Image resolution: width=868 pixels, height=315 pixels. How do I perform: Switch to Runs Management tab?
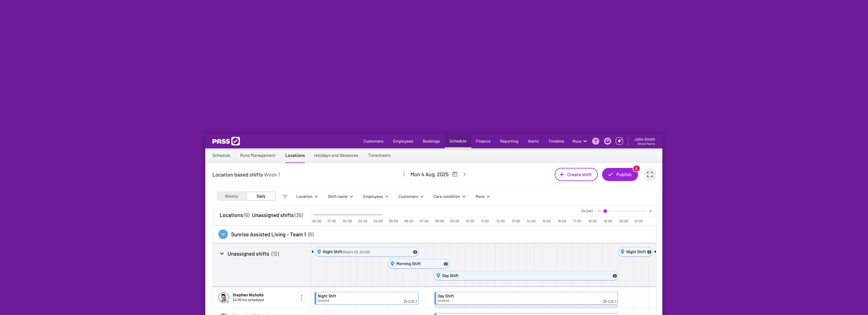[x=257, y=156]
